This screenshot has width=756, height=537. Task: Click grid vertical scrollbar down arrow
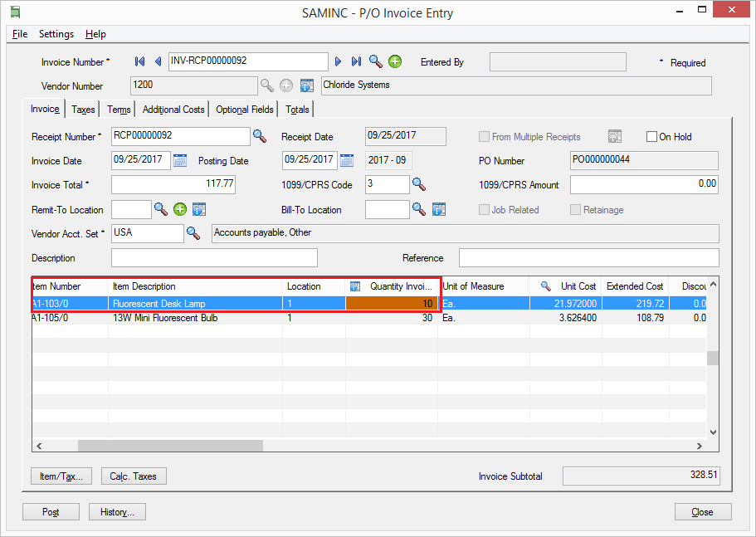click(713, 432)
